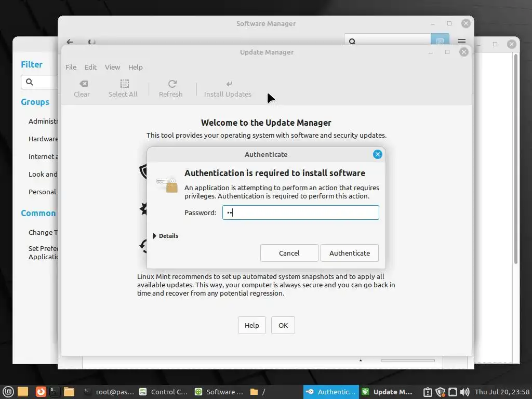The height and width of the screenshot is (399, 532).
Task: Open the Help menu in Update Manager
Action: tap(136, 67)
